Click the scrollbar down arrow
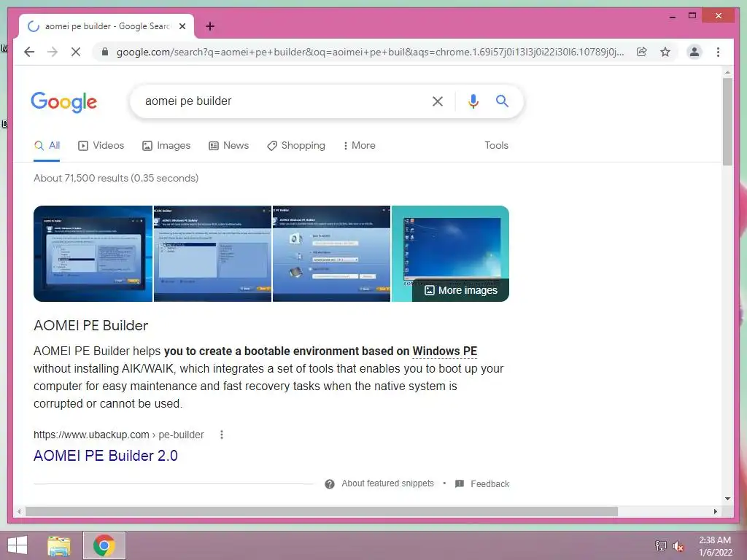The image size is (747, 560). click(x=727, y=499)
